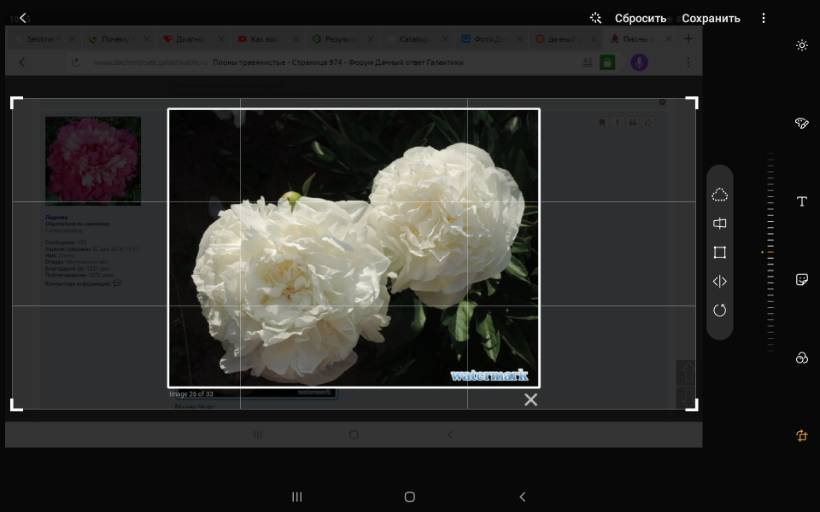The height and width of the screenshot is (512, 820).
Task: Open the three-dot more options menu
Action: click(x=764, y=18)
